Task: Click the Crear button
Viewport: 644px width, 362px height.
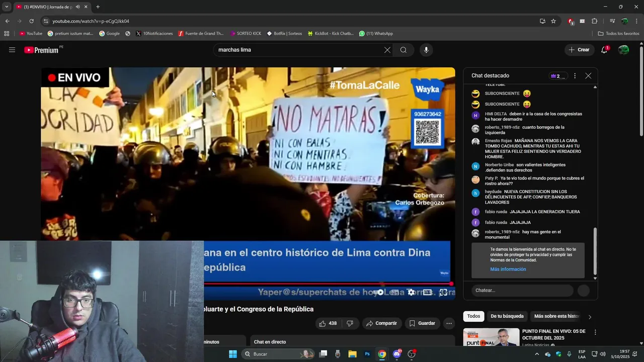Action: pyautogui.click(x=579, y=50)
